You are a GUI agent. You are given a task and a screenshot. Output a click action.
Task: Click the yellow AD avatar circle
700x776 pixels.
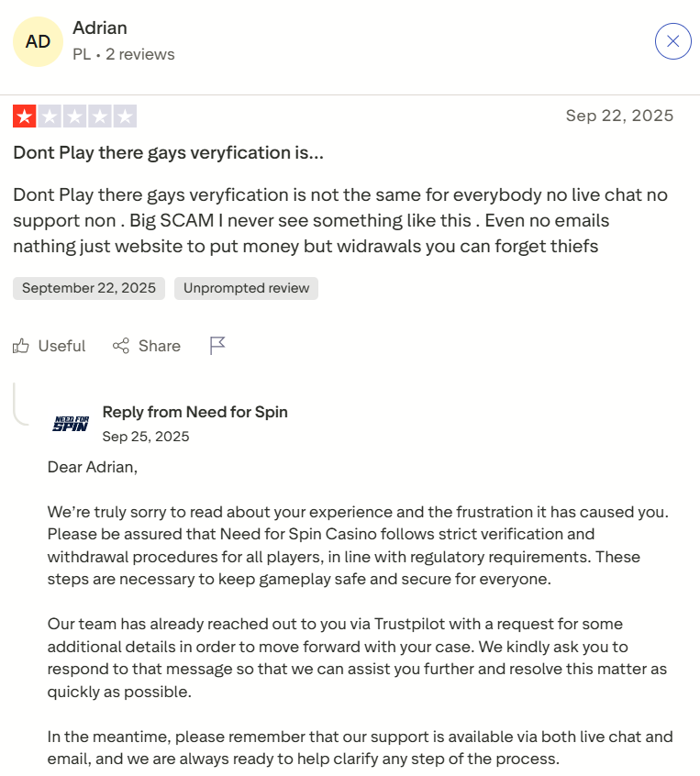point(38,41)
